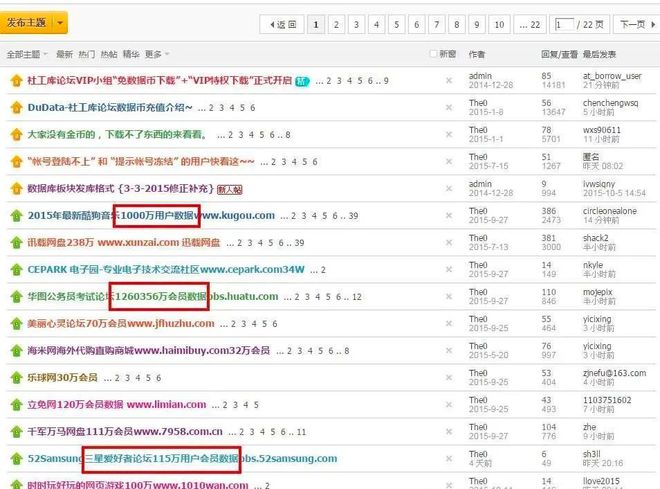Go to page 2
660x489 pixels.
[336, 24]
